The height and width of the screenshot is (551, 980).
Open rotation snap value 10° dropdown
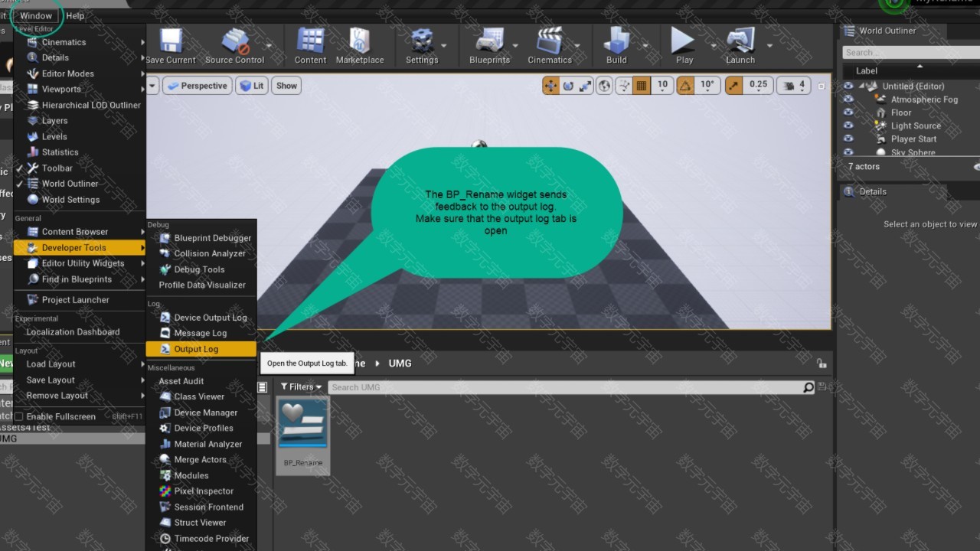707,85
